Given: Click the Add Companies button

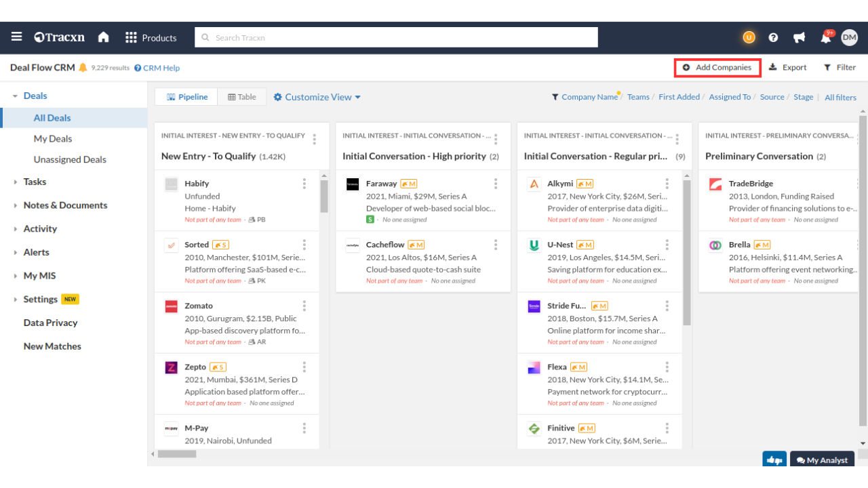Looking at the screenshot, I should point(717,68).
